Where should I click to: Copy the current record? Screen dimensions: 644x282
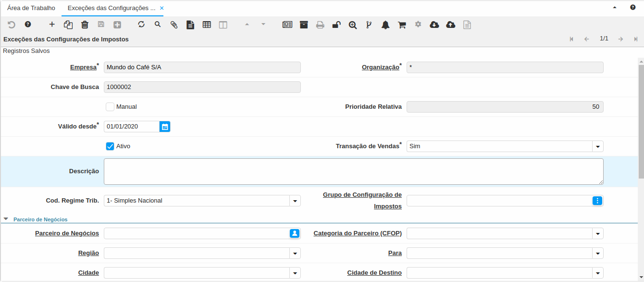coord(68,24)
